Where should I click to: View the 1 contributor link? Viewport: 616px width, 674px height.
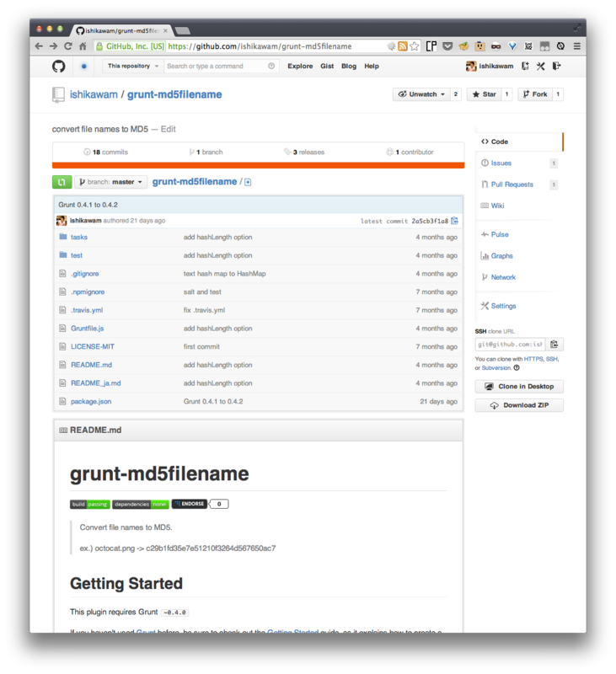[410, 152]
